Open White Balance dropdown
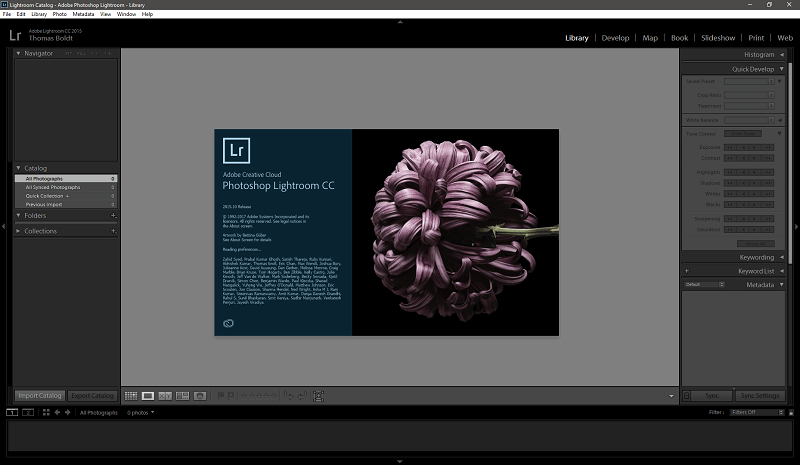This screenshot has height=465, width=800. 749,120
